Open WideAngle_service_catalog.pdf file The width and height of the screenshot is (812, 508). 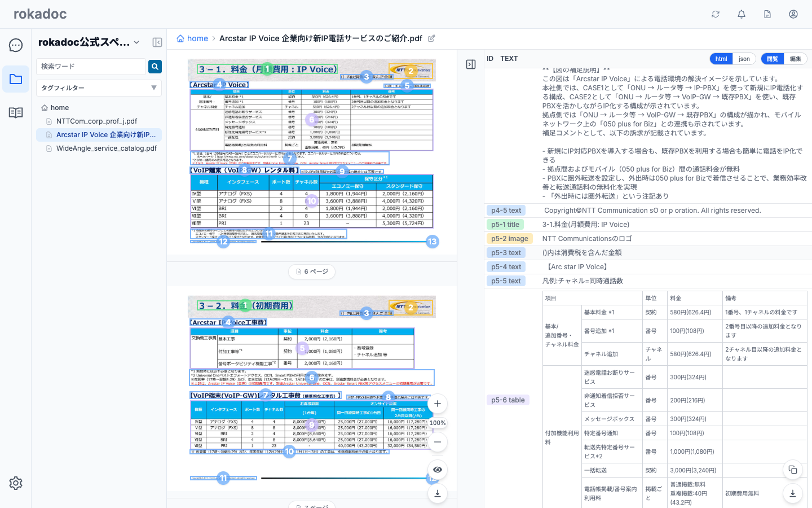pyautogui.click(x=107, y=148)
